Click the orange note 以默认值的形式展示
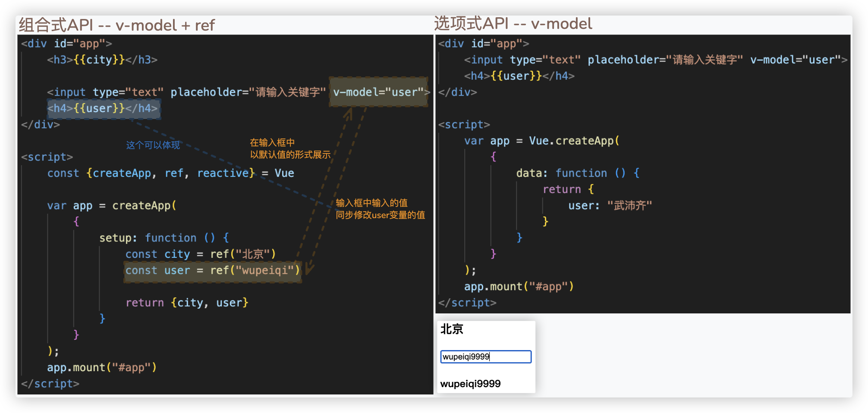 (x=290, y=155)
